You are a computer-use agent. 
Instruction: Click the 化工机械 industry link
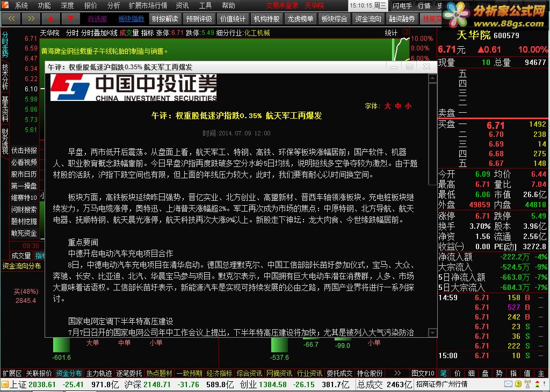(257, 33)
